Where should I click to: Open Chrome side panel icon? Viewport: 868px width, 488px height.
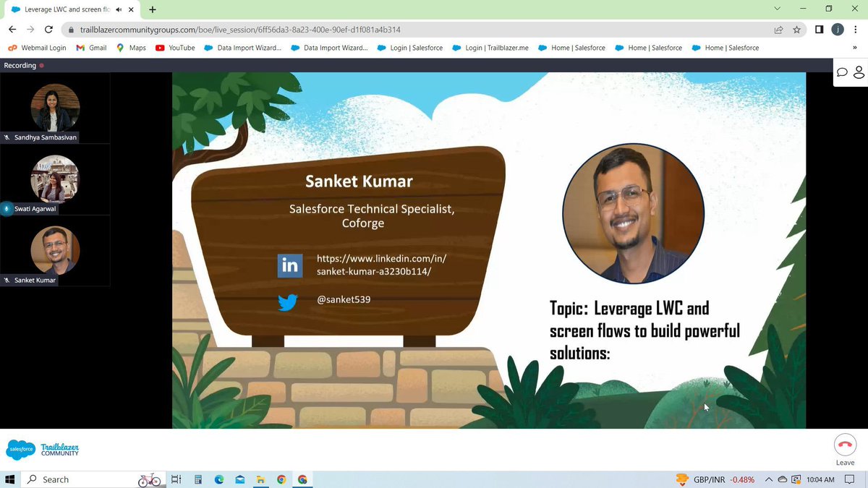point(820,30)
